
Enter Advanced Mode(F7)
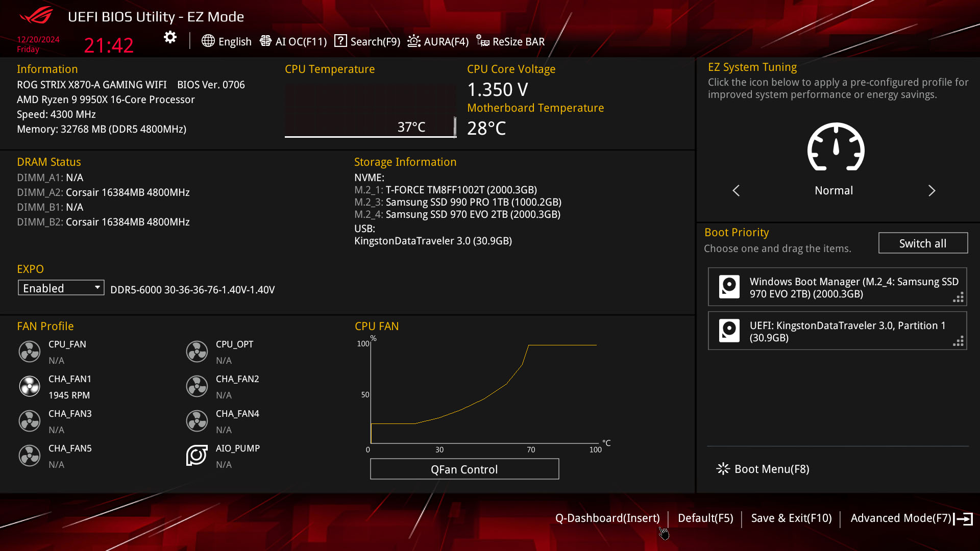901,518
